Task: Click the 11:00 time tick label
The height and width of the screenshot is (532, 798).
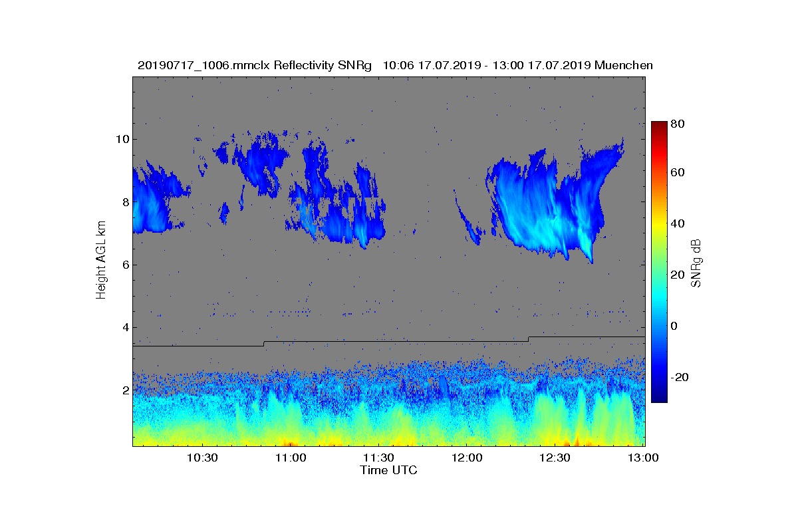Action: click(291, 458)
